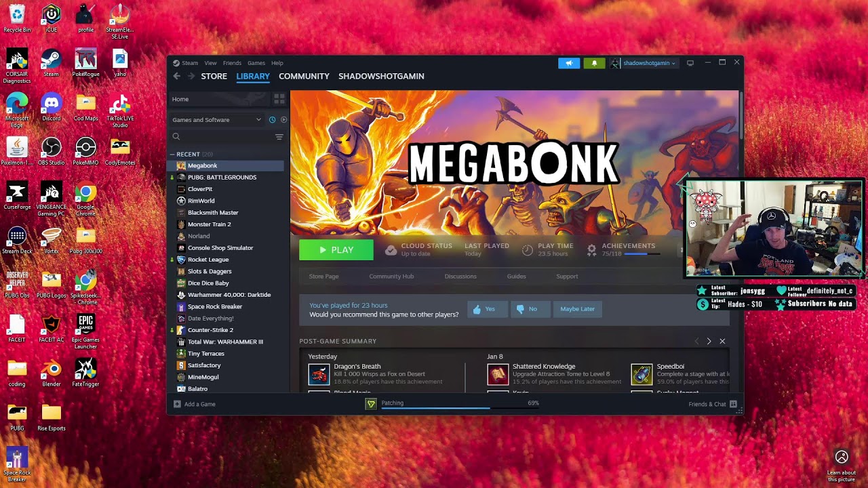Image resolution: width=868 pixels, height=488 pixels.
Task: Toggle the recent activity clock sort icon
Action: tap(272, 120)
